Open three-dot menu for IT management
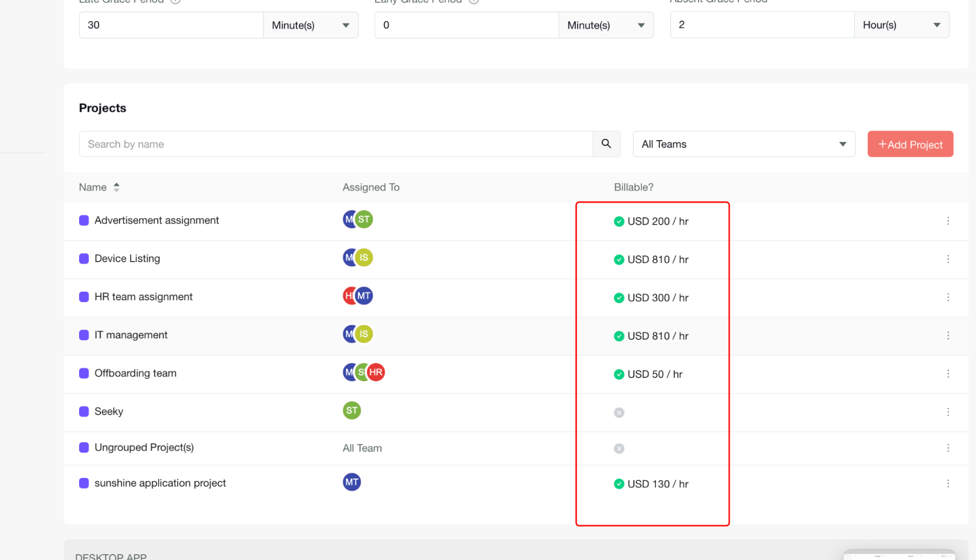The image size is (976, 560). (948, 335)
